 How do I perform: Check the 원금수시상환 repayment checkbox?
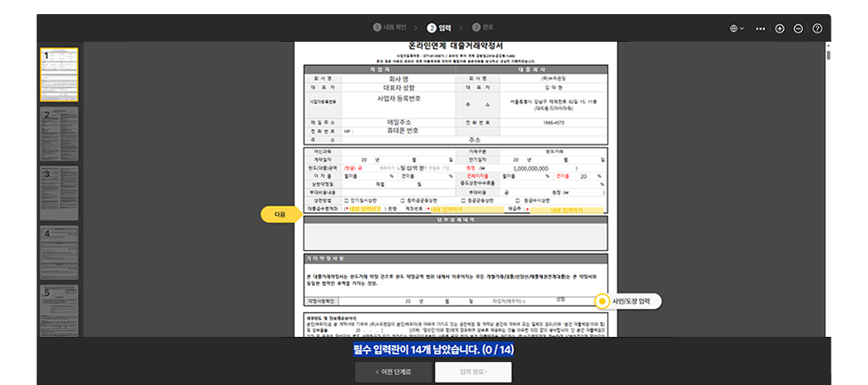518,200
